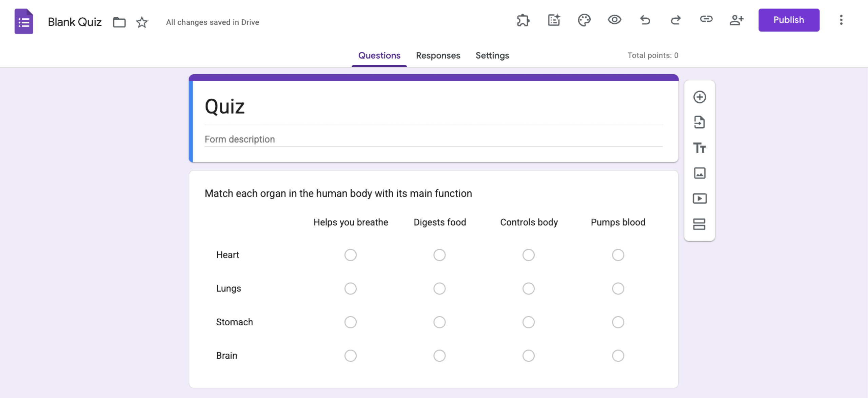Insert a new section with the section icon
Image resolution: width=868 pixels, height=398 pixels.
coord(699,224)
